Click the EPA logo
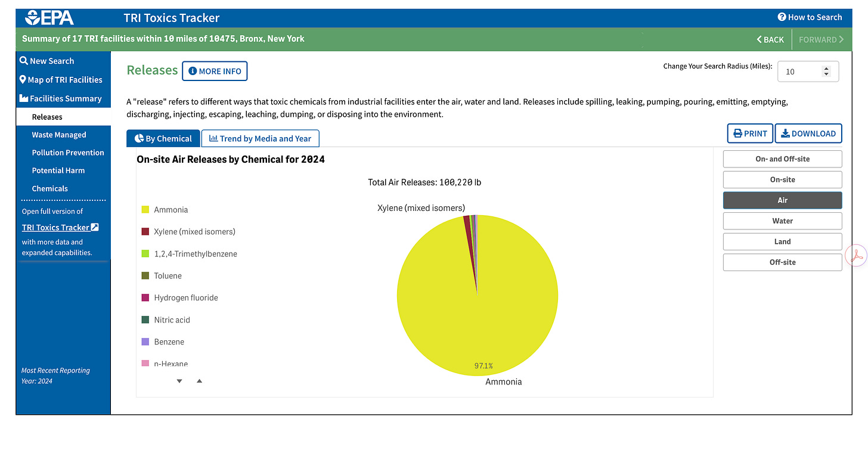The image size is (868, 472). tap(49, 17)
